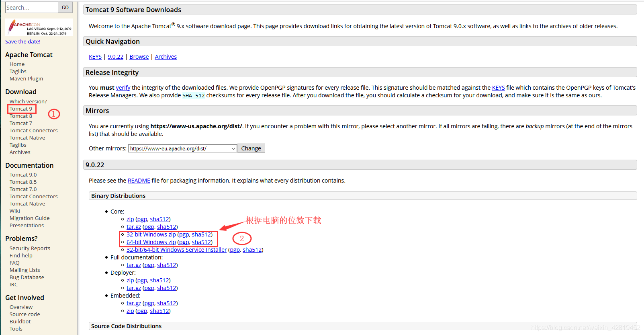Click the Change mirror button
Viewport: 644px width, 335px height.
[x=251, y=148]
